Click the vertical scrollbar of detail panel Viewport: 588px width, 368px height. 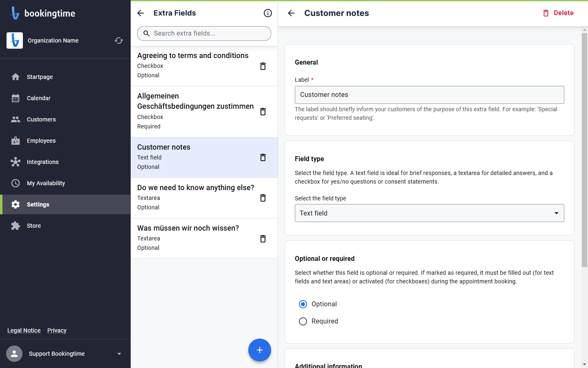coord(584,150)
